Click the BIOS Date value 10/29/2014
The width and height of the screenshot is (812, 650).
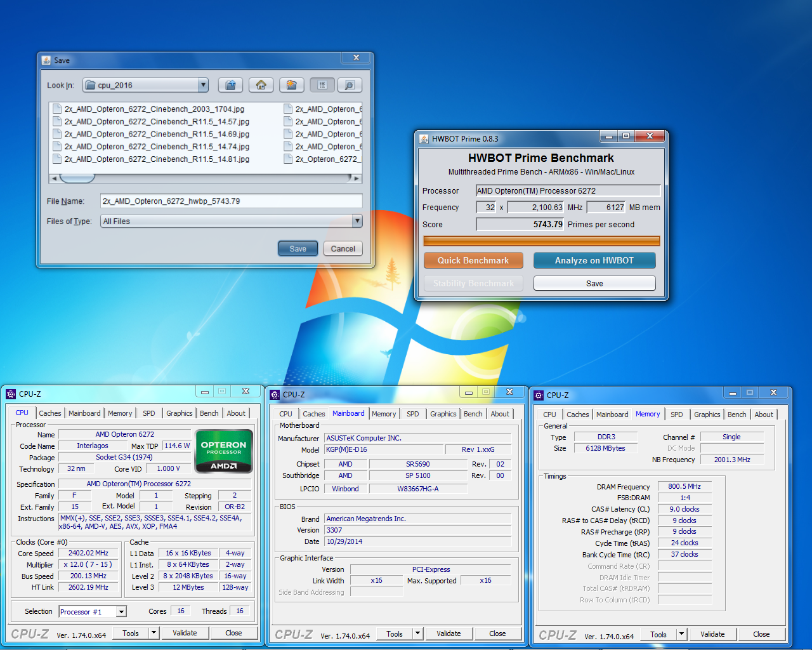418,541
